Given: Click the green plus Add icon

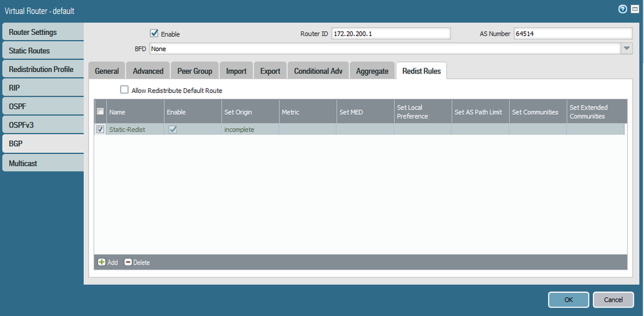Looking at the screenshot, I should click(101, 262).
